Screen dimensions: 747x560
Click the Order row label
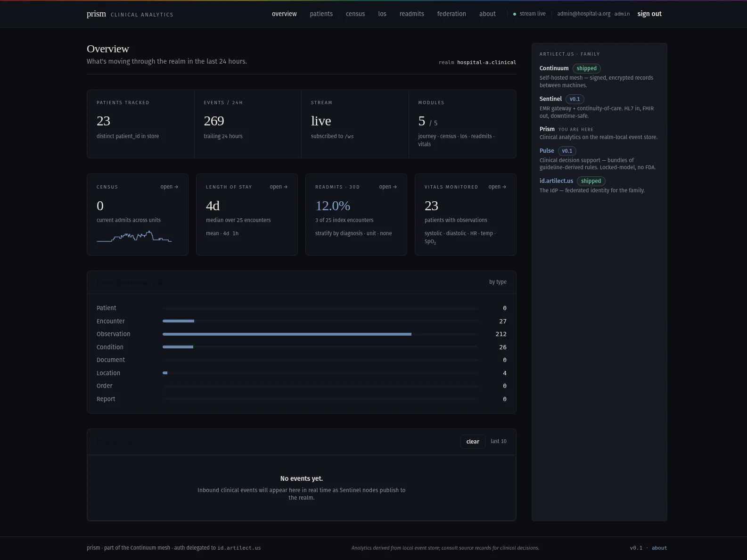(105, 386)
